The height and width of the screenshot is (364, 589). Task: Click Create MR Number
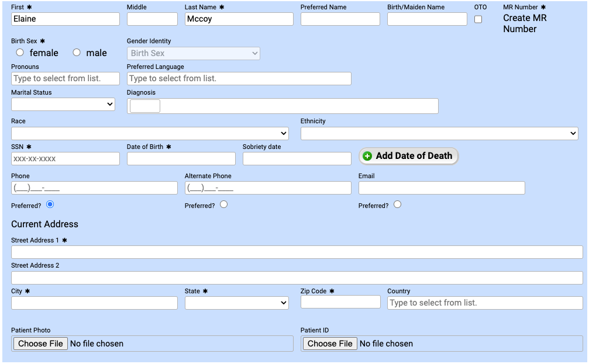pos(523,23)
